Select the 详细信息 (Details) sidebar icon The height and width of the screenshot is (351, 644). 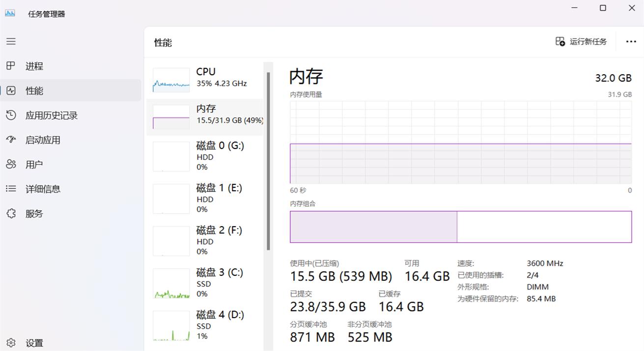tap(11, 189)
